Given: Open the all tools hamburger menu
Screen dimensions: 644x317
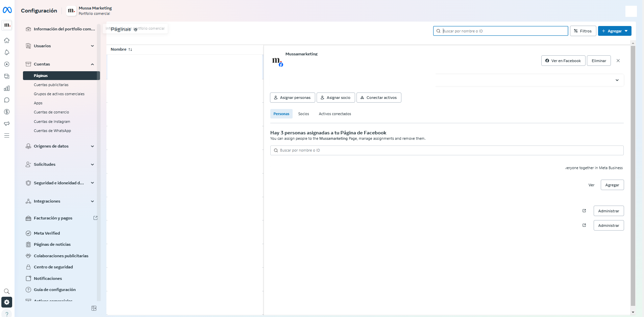Looking at the screenshot, I should click(7, 136).
